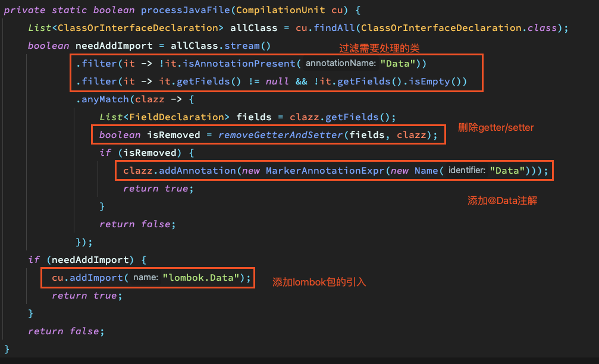
Task: Click the identifier parameter hint
Action: 466,170
